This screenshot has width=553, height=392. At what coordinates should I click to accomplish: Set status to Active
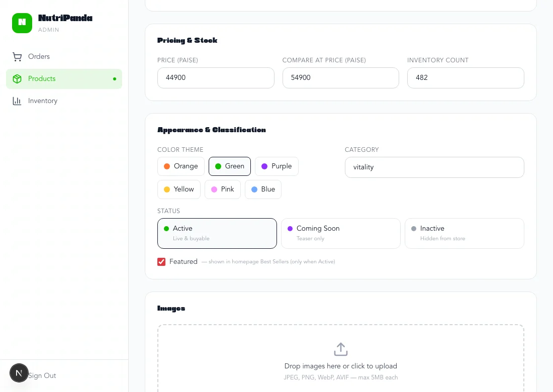pos(217,233)
